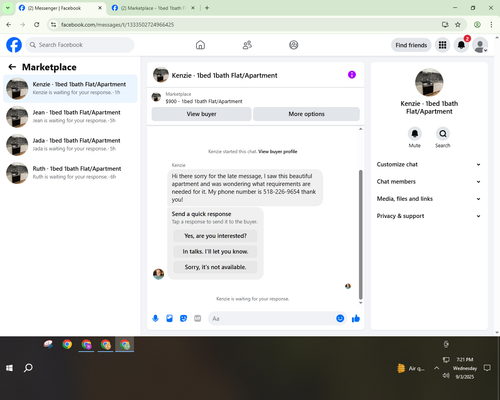Open the install app icon in address bar
500x400 pixels.
tap(445, 25)
